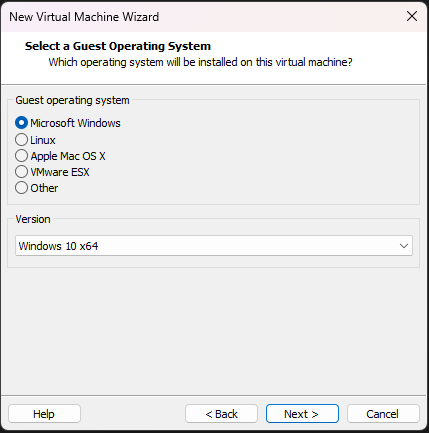This screenshot has width=429, height=433.
Task: Click the Guest operating system group label
Action: 72,100
